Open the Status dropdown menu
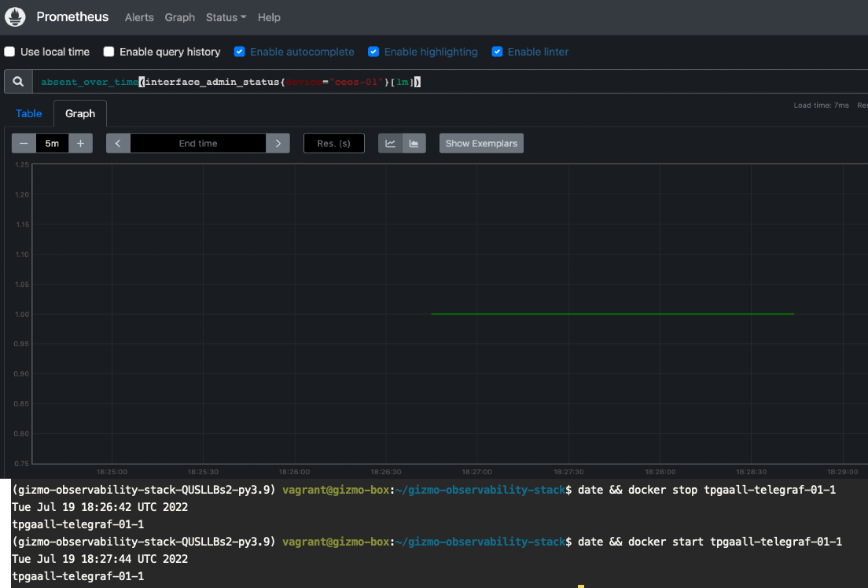 (226, 17)
